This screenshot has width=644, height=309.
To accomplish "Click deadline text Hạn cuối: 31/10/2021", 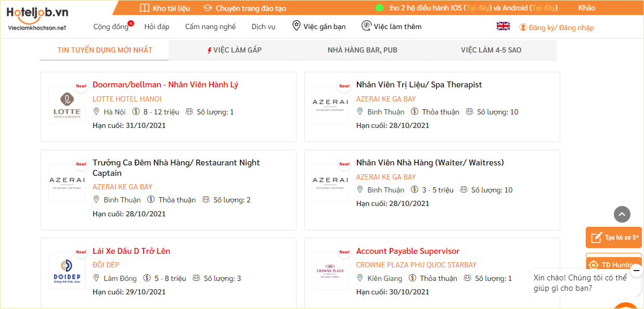I will pos(129,125).
